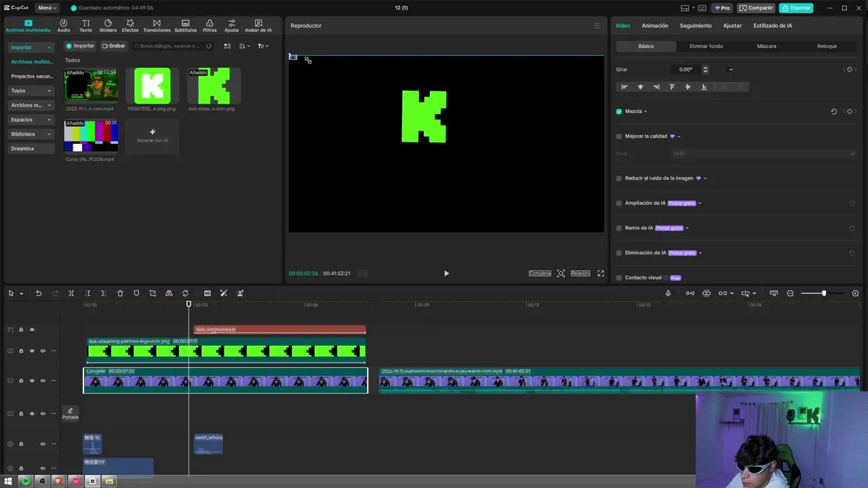Viewport: 868px width, 488px height.
Task: Click the delete trash icon in timeline toolbar
Action: (x=120, y=293)
